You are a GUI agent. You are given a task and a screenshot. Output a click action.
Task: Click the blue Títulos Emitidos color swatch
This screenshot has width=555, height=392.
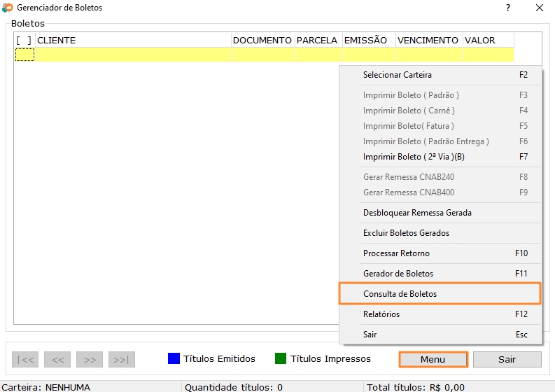(174, 358)
